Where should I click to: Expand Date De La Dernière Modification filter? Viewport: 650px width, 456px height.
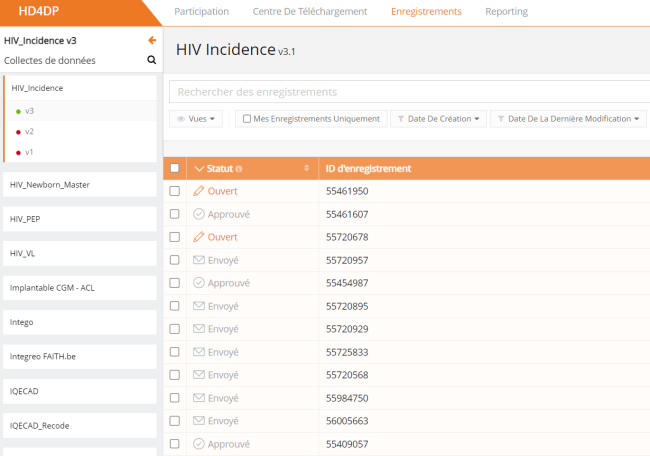pos(568,119)
